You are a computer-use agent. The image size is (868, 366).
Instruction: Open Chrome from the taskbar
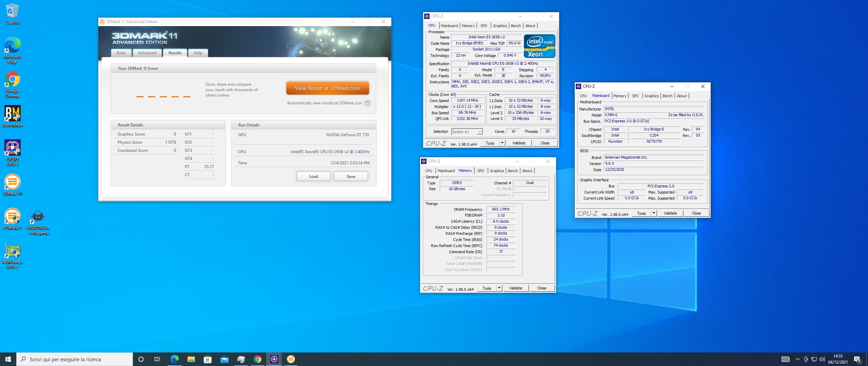(258, 359)
